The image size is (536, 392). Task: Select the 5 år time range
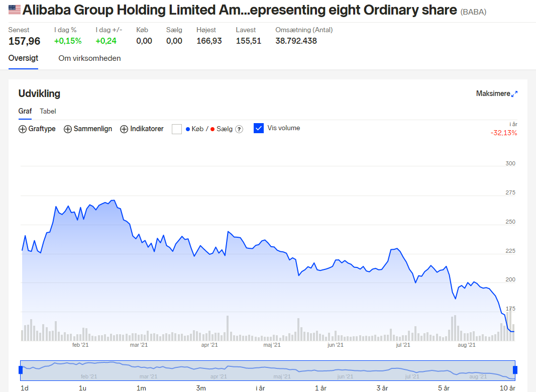(444, 388)
